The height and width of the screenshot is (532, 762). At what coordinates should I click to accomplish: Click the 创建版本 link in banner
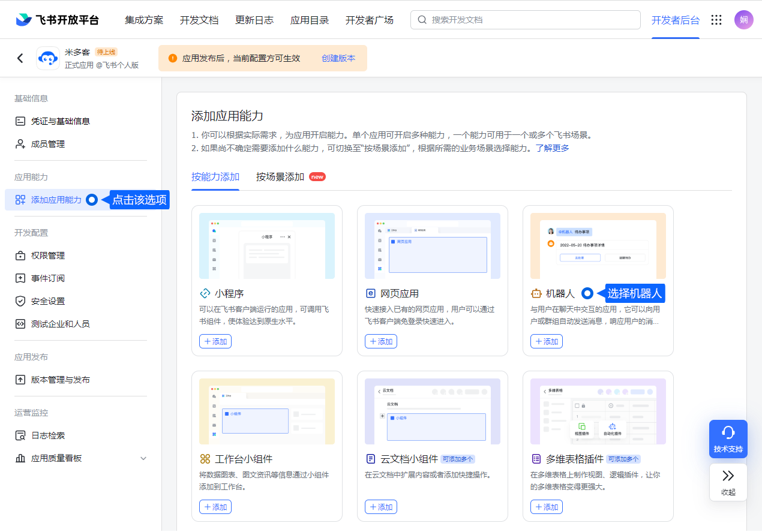coord(338,58)
